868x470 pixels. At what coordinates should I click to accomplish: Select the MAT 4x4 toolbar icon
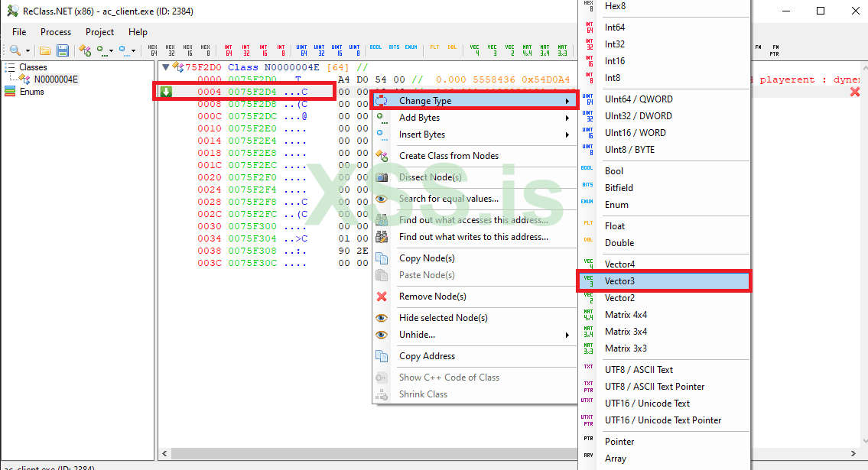coord(528,50)
